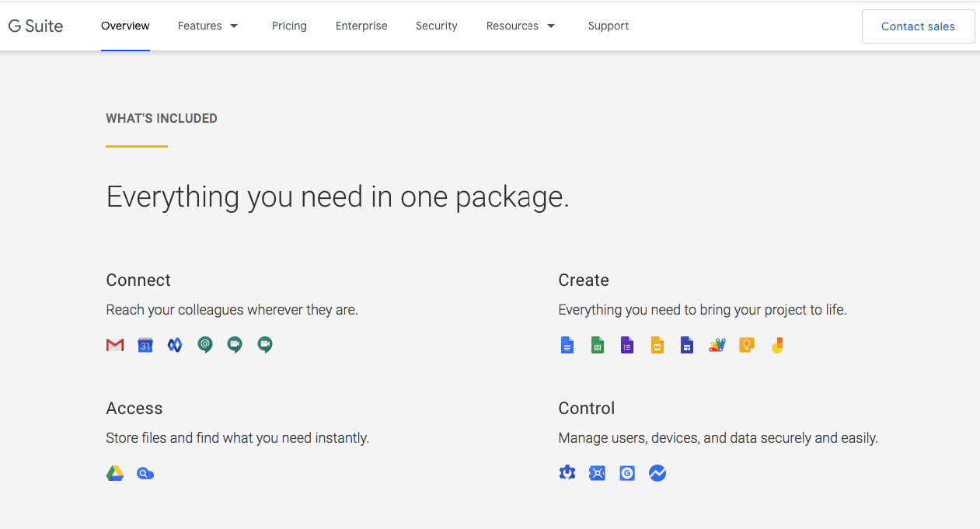980x529 pixels.
Task: Click "Manage users, devices, and data securely and easily."
Action: pos(718,438)
